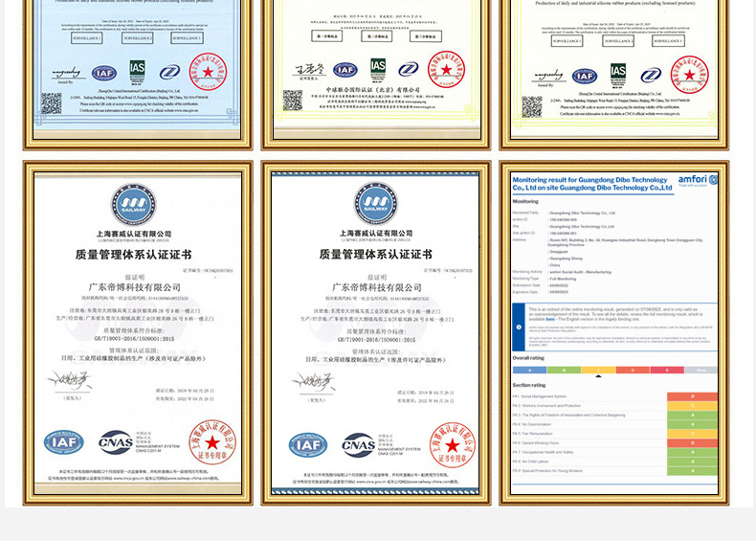Click the C rating for PA 2 Workers Involvement

pyautogui.click(x=692, y=406)
